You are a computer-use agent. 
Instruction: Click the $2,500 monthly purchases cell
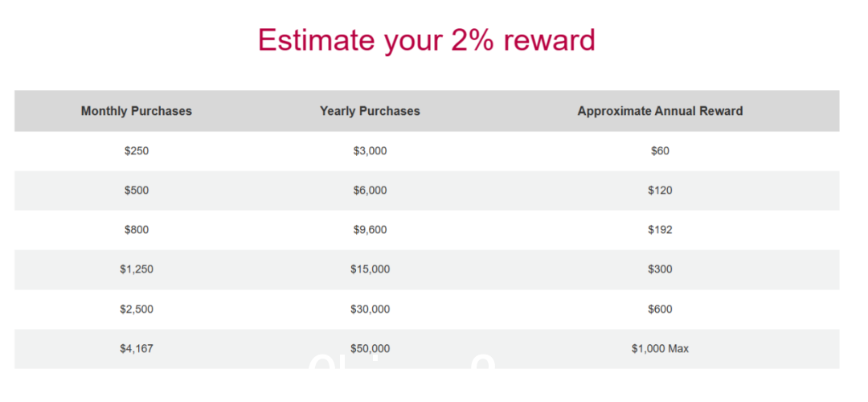(x=136, y=310)
